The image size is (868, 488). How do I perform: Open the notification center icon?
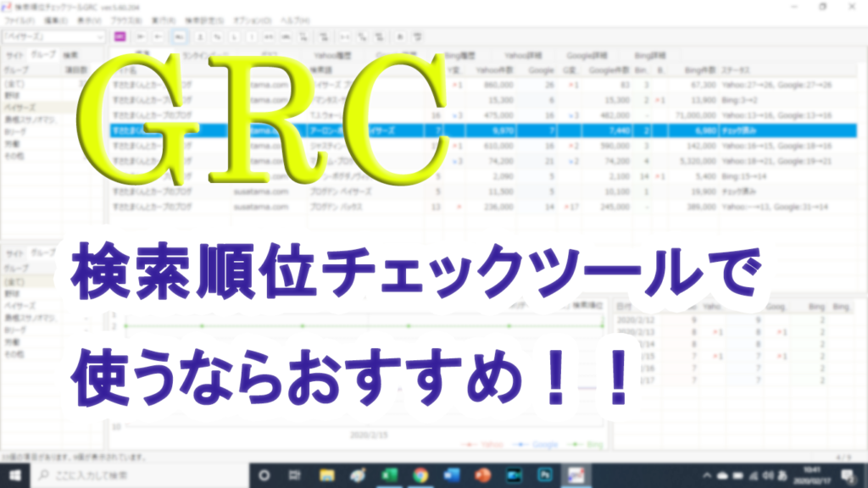[x=847, y=475]
